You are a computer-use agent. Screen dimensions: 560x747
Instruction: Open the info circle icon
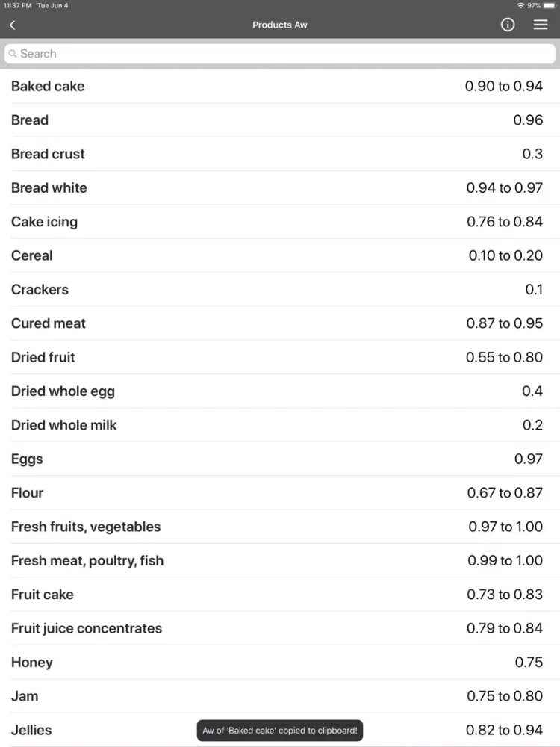click(x=508, y=25)
